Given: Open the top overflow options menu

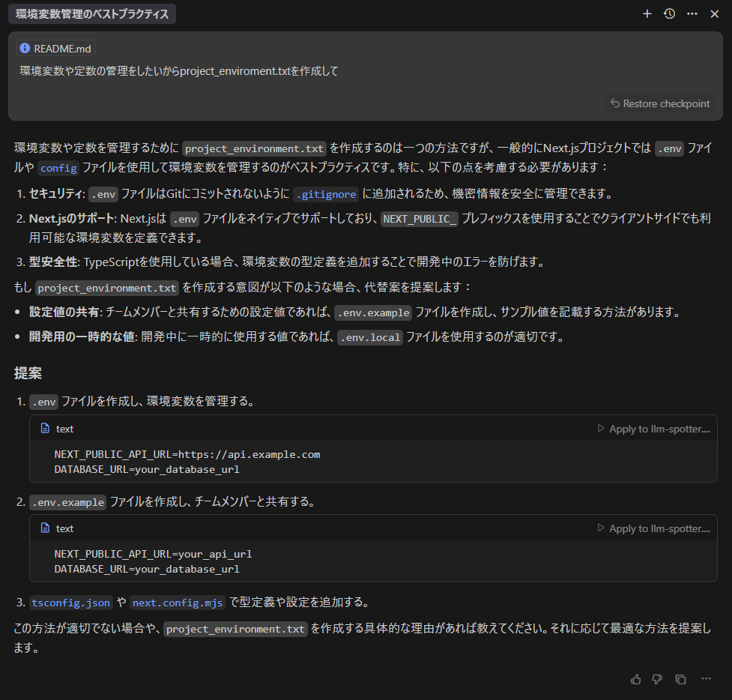Looking at the screenshot, I should pyautogui.click(x=692, y=13).
